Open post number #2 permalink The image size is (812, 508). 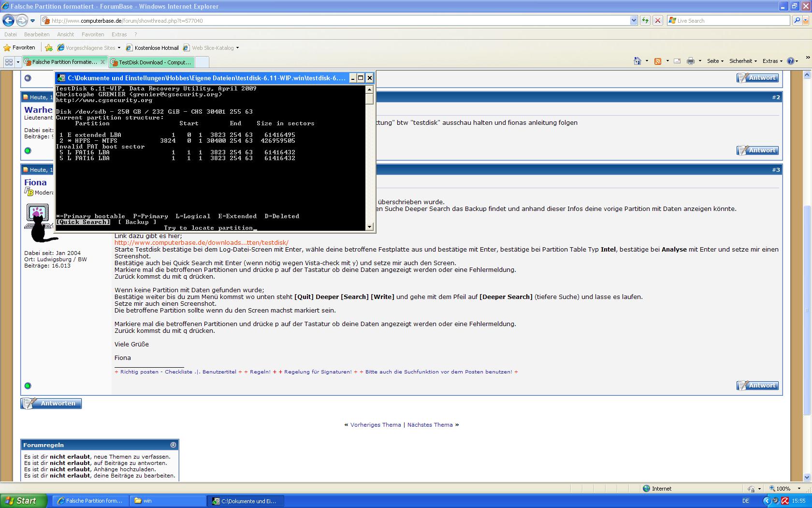point(776,97)
